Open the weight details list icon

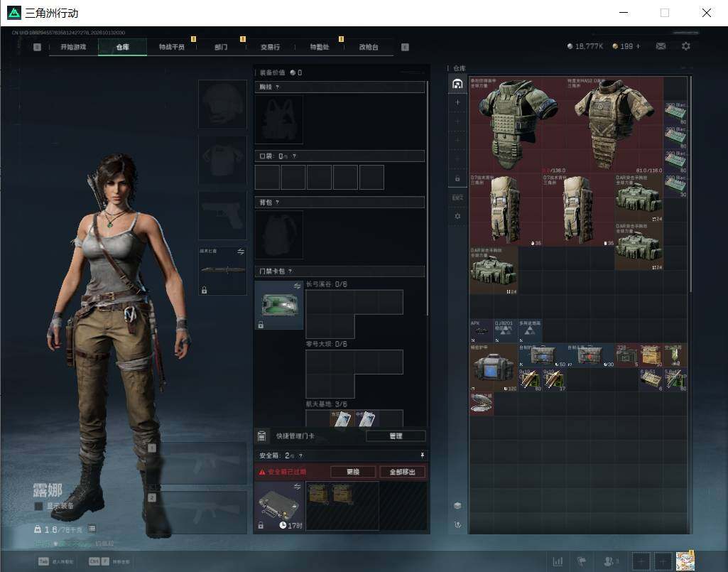pos(92,529)
